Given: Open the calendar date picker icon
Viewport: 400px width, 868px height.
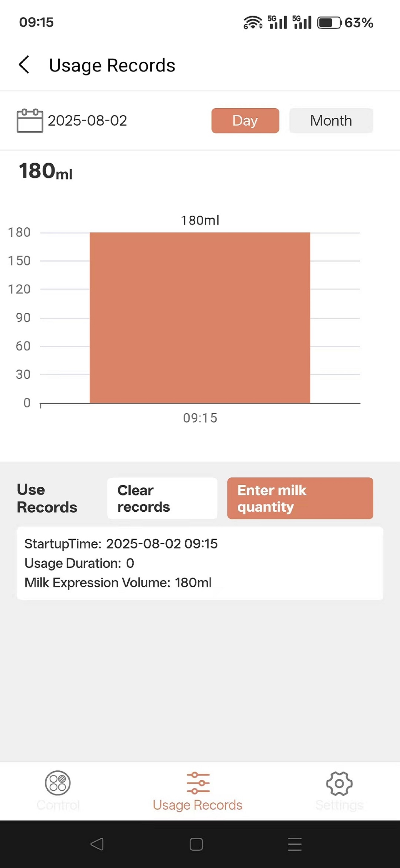Looking at the screenshot, I should tap(30, 121).
